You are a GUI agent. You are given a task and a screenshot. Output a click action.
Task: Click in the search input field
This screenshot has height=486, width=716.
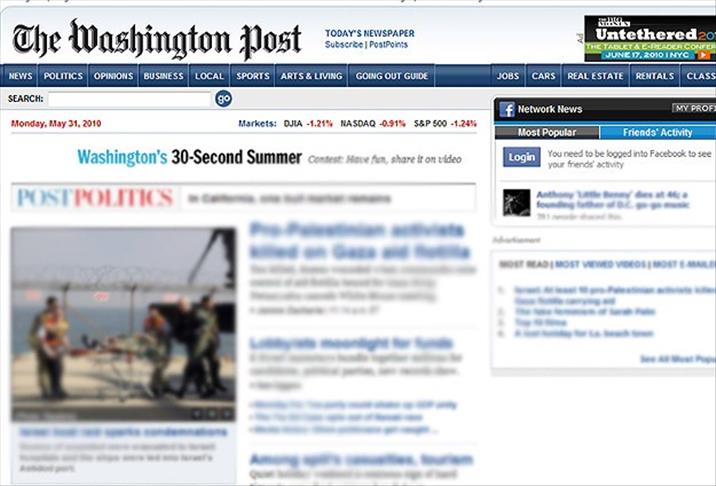tap(129, 99)
